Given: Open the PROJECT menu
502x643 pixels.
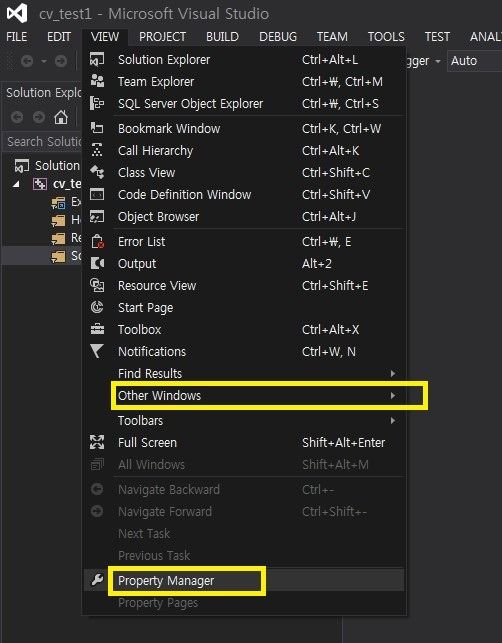Looking at the screenshot, I should point(162,37).
